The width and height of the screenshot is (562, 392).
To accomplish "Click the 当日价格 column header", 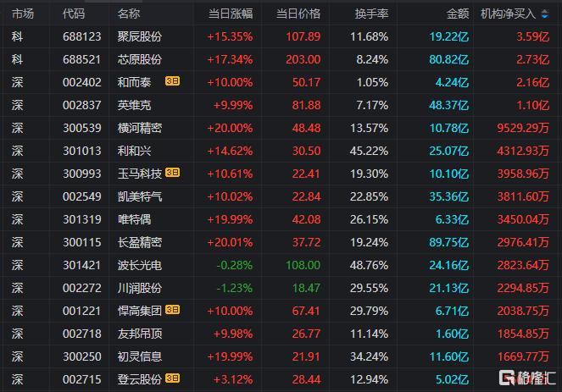I will tap(298, 14).
